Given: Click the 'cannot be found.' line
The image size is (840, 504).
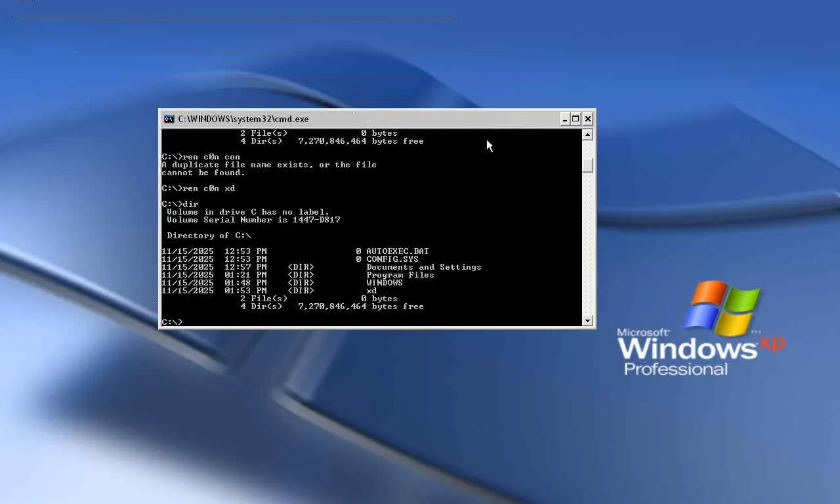Looking at the screenshot, I should click(x=203, y=173).
